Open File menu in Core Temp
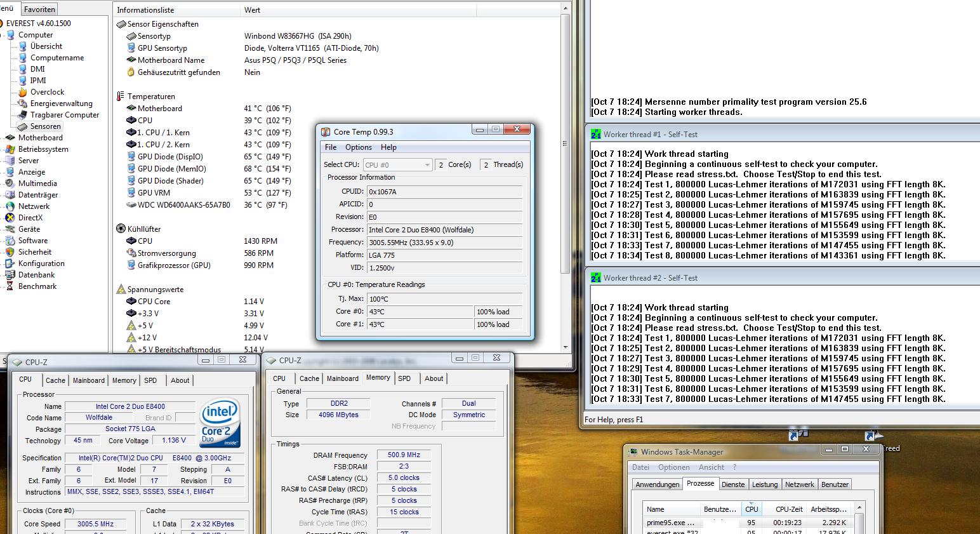The height and width of the screenshot is (534, 980). coord(331,147)
